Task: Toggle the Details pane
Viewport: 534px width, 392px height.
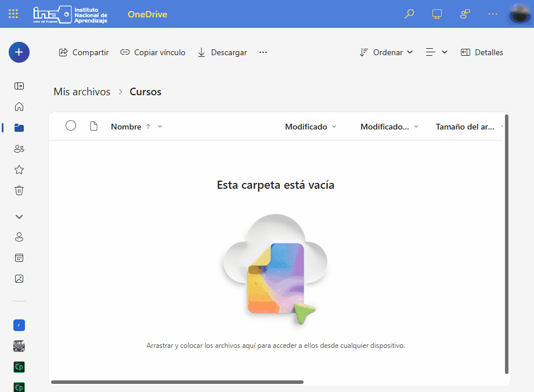Action: [x=482, y=52]
